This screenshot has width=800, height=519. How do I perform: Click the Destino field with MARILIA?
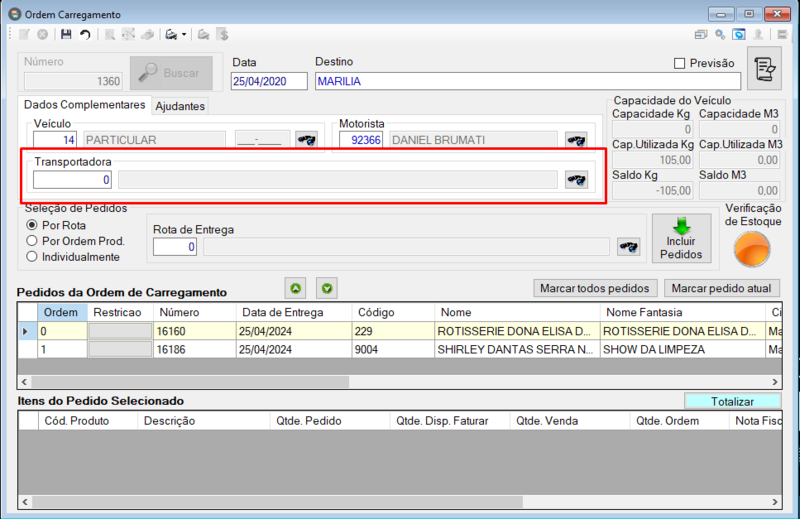[528, 81]
